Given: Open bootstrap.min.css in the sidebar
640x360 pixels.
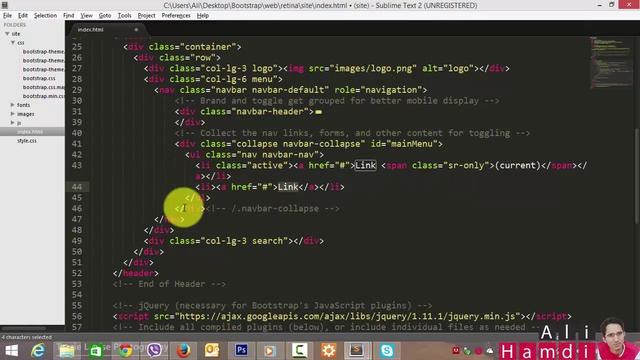Looking at the screenshot, I should tap(43, 96).
